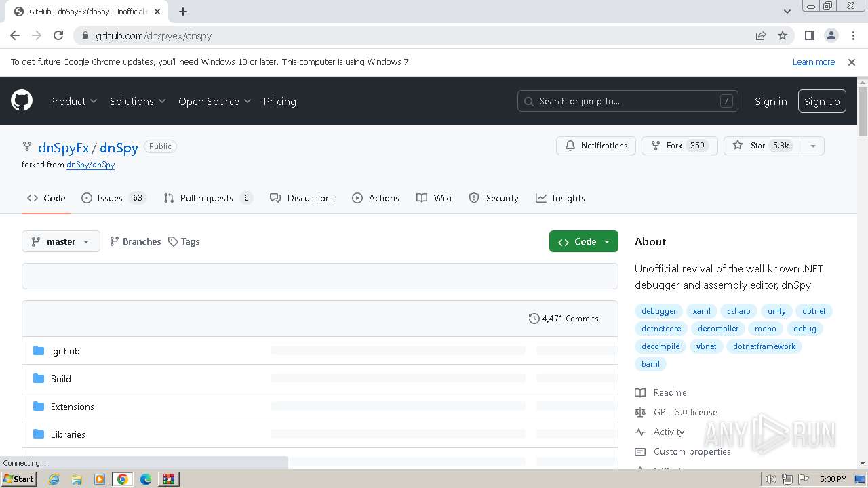Click the Sign up button
This screenshot has height=488, width=868.
point(822,101)
